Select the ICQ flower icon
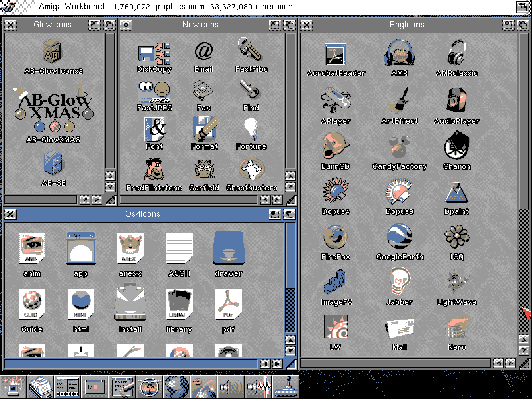 (457, 237)
